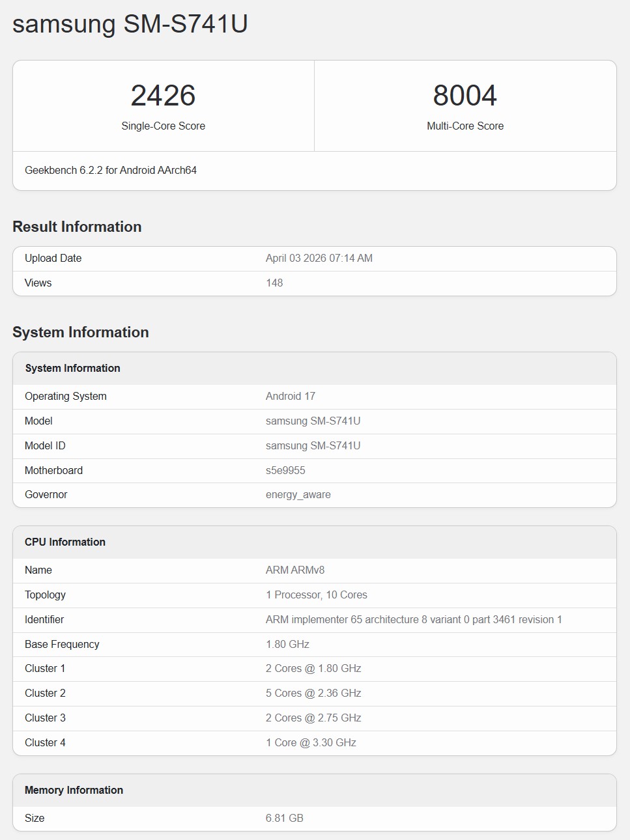
Task: Click the Result Information heading
Action: [x=76, y=227]
